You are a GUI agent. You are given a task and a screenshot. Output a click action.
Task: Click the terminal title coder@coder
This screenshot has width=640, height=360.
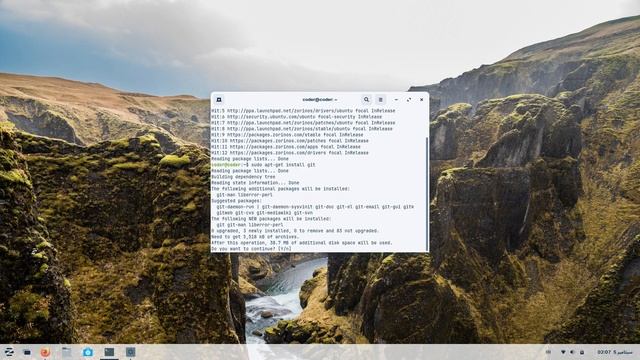(x=320, y=100)
